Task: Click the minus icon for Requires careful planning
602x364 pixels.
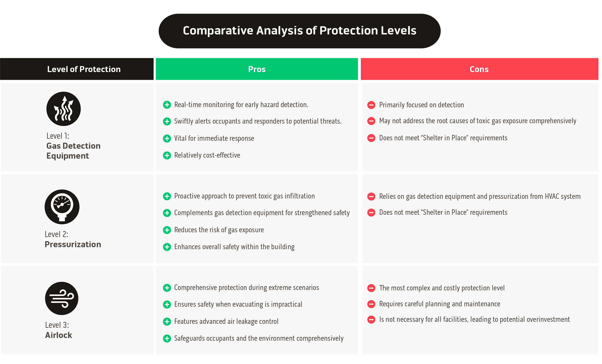Action: 371,304
